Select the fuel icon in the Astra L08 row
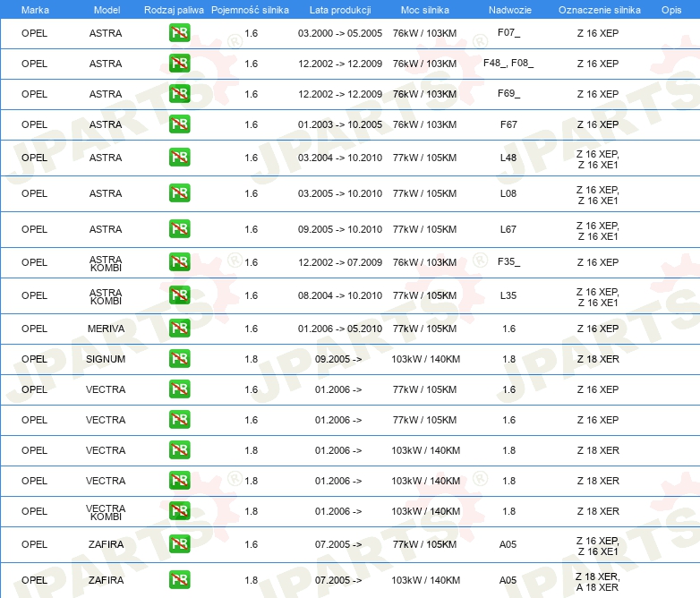Viewport: 700px width, 598px height. tap(179, 193)
